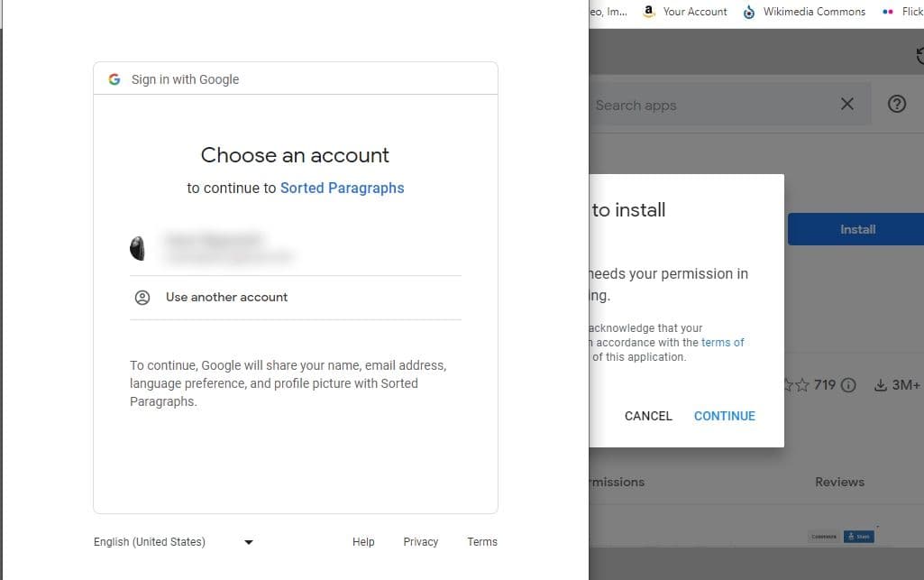Image resolution: width=924 pixels, height=580 pixels.
Task: View Google's Privacy policy link
Action: click(x=420, y=541)
